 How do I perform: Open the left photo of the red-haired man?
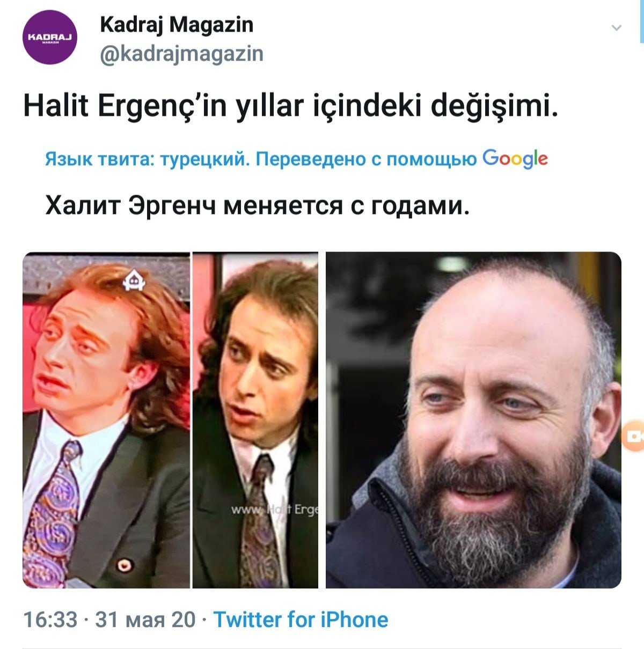point(106,420)
